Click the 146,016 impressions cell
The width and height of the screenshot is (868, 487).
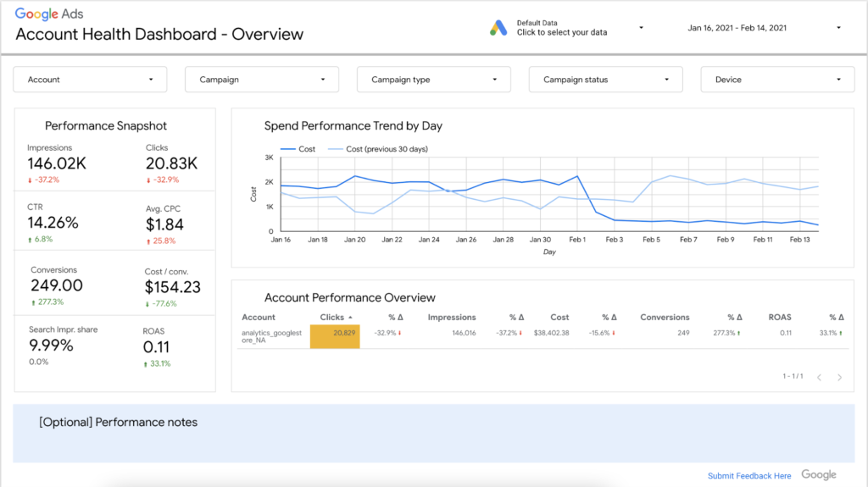[464, 333]
